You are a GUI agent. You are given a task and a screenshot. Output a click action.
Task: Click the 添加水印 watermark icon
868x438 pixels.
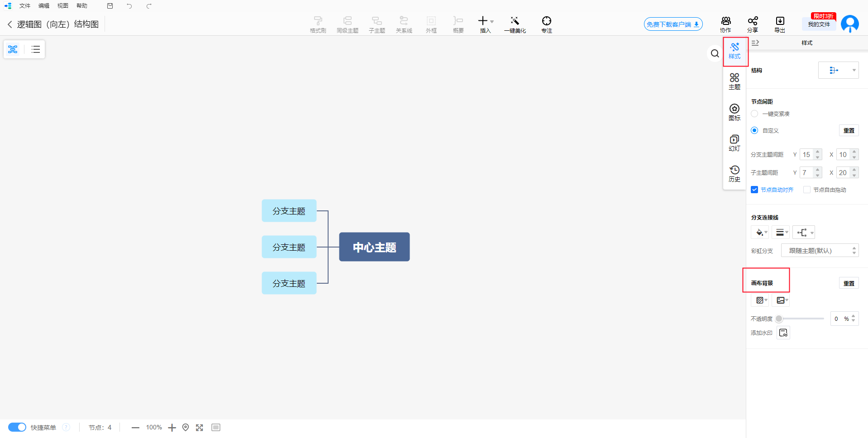tap(783, 333)
